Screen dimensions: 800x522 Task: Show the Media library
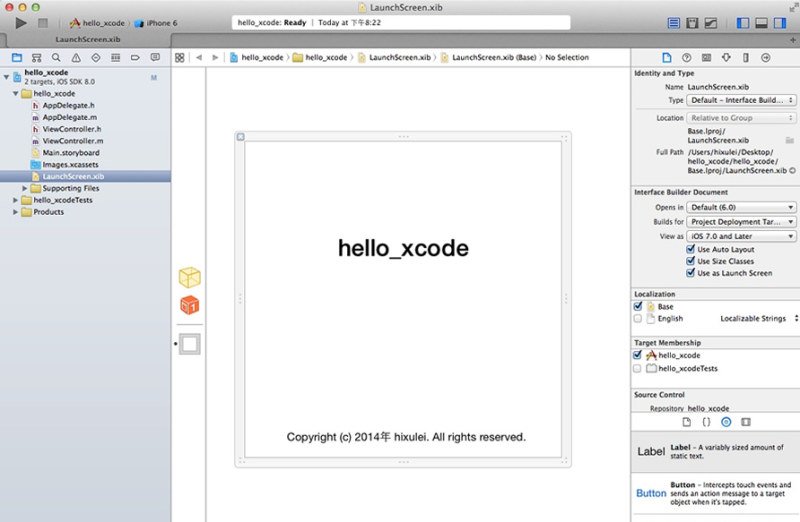(746, 422)
